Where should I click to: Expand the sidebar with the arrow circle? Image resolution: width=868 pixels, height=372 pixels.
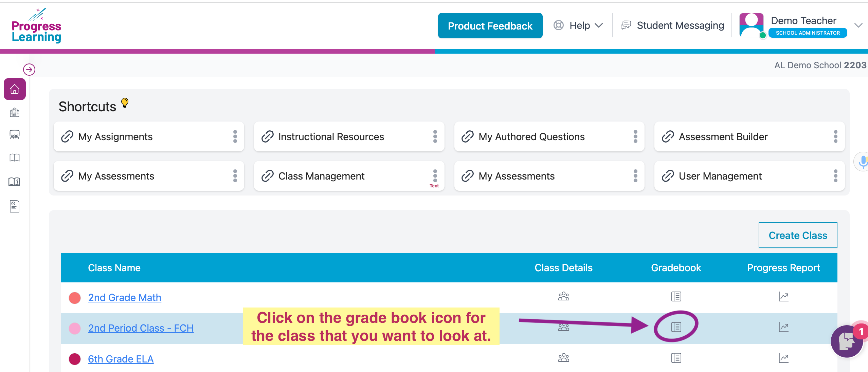coord(29,70)
